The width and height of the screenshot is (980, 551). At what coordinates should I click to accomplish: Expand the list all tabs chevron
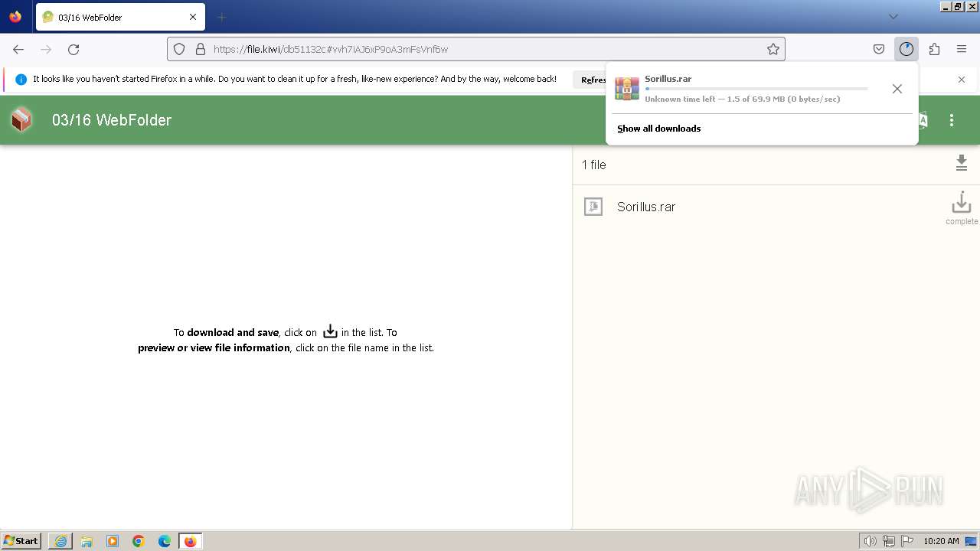point(893,17)
